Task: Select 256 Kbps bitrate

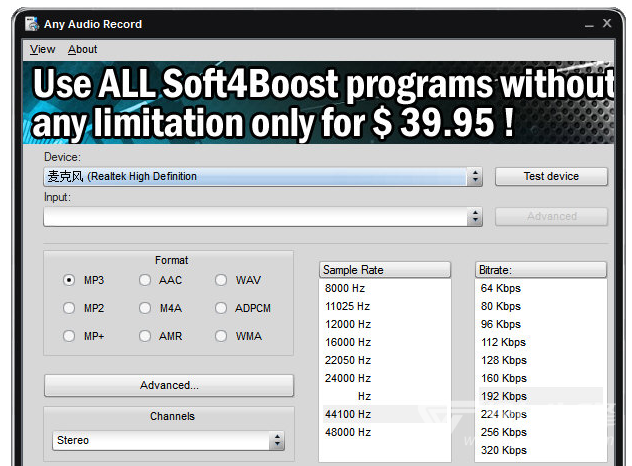Action: click(541, 432)
